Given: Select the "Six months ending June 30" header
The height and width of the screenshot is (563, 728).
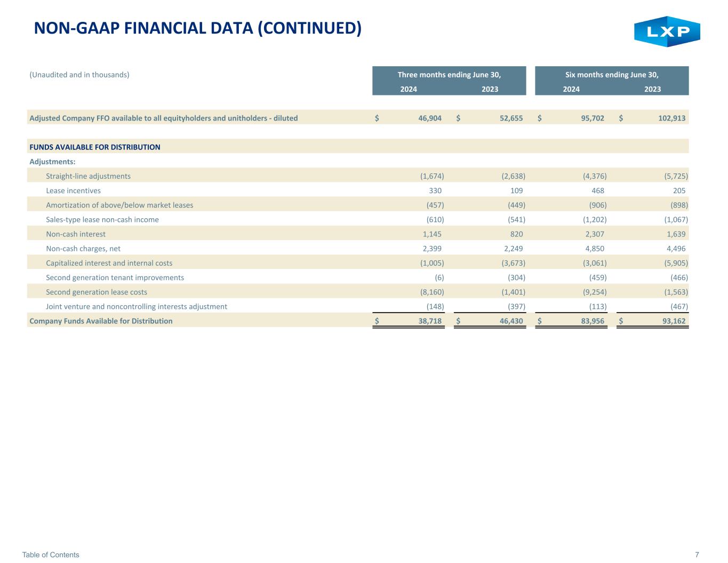Looking at the screenshot, I should click(x=612, y=75).
